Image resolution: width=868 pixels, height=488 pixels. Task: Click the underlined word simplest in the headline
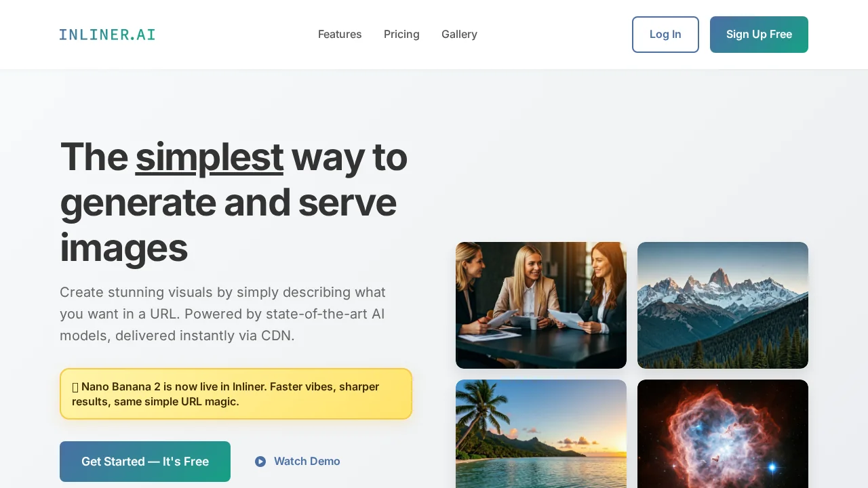(x=210, y=157)
